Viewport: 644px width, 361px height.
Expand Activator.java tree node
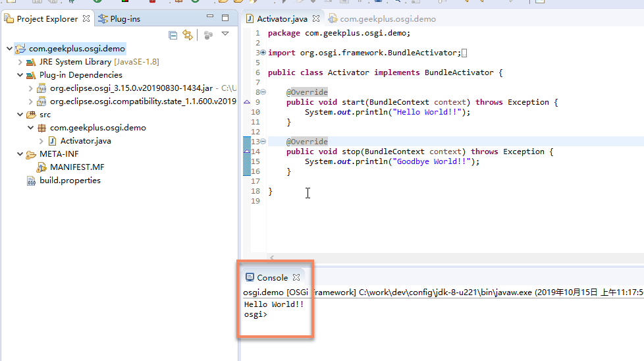tap(41, 141)
